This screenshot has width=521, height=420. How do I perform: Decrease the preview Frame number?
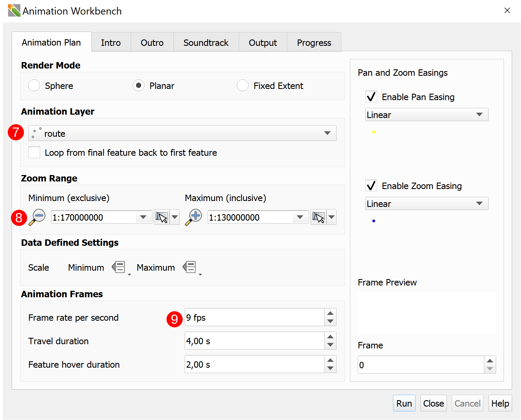pyautogui.click(x=490, y=369)
